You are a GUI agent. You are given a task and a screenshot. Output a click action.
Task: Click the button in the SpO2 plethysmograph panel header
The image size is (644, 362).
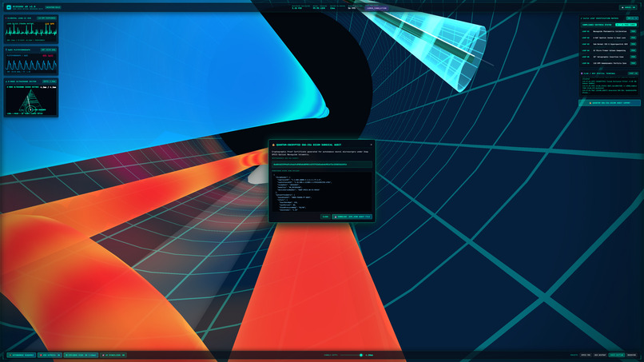pos(49,50)
